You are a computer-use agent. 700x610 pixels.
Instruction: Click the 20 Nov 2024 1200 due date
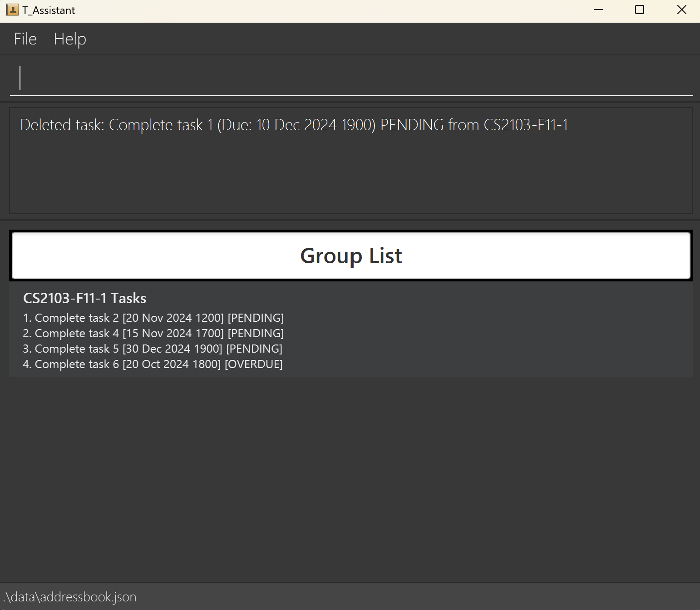(x=173, y=318)
